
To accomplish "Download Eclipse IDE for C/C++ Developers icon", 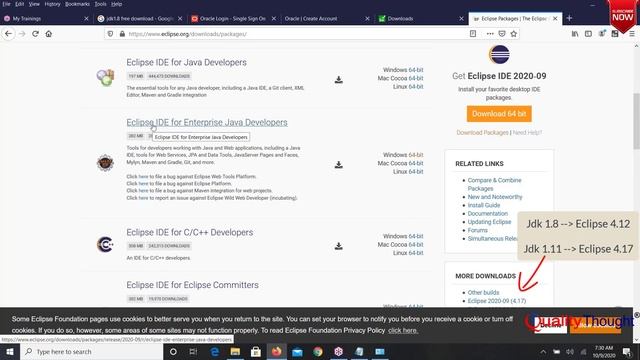I will click(x=338, y=246).
